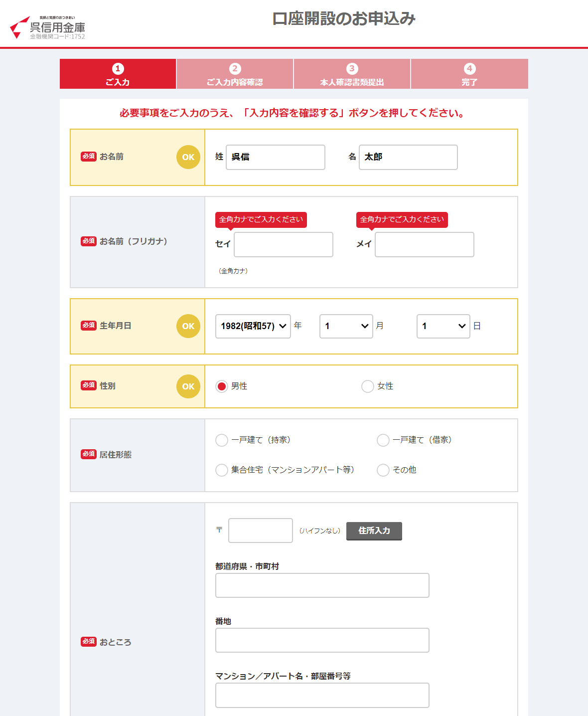This screenshot has width=588, height=716.
Task: Choose 集合住宅 housing option
Action: point(222,470)
